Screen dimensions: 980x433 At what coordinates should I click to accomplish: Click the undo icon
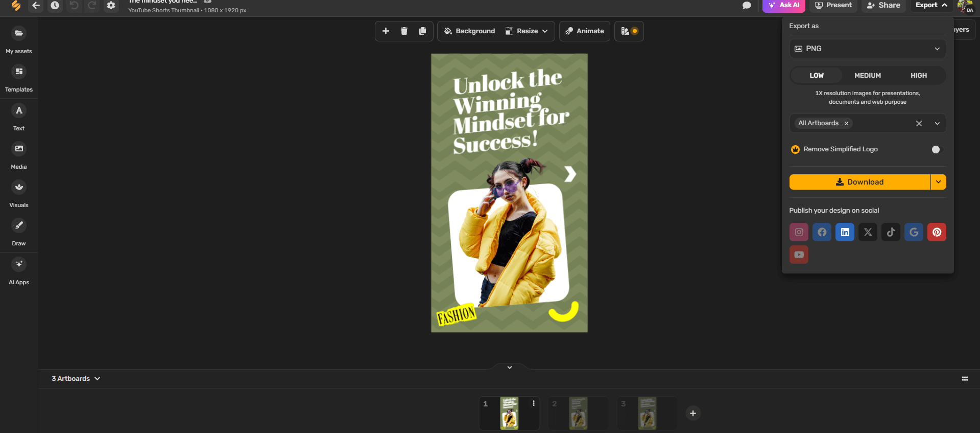point(74,5)
